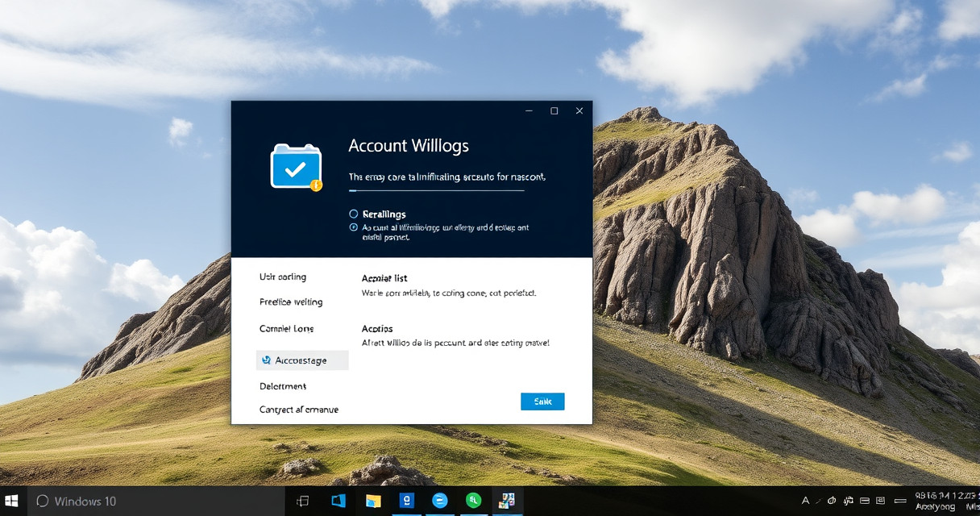Select the second radio option below Rerallings

pos(353,227)
